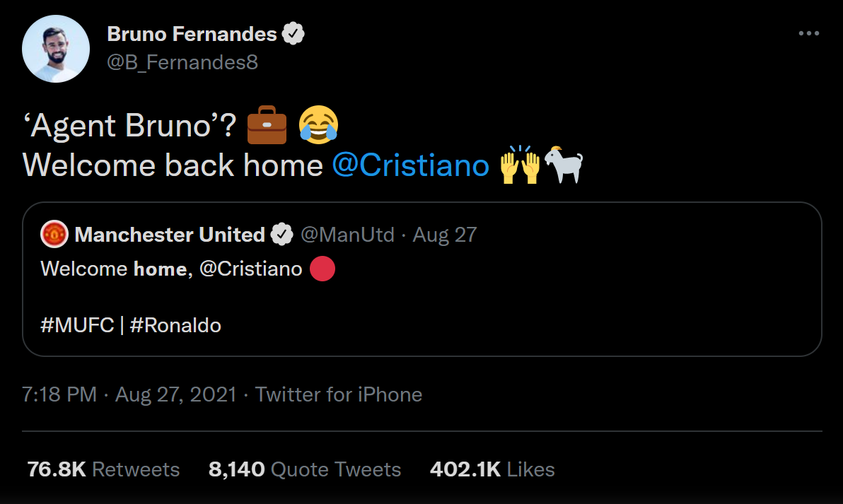
Task: Open the Bruno Fernandes display name
Action: pos(192,33)
